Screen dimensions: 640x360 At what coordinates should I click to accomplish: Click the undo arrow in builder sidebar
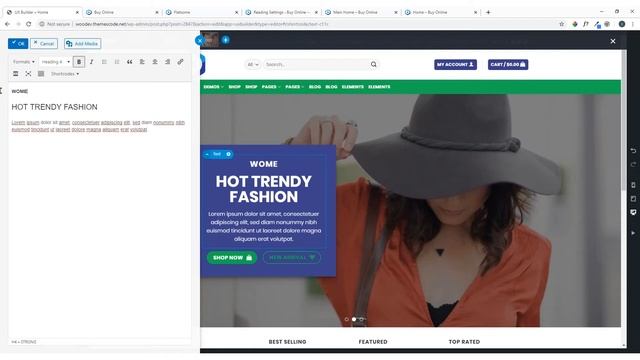point(633,151)
